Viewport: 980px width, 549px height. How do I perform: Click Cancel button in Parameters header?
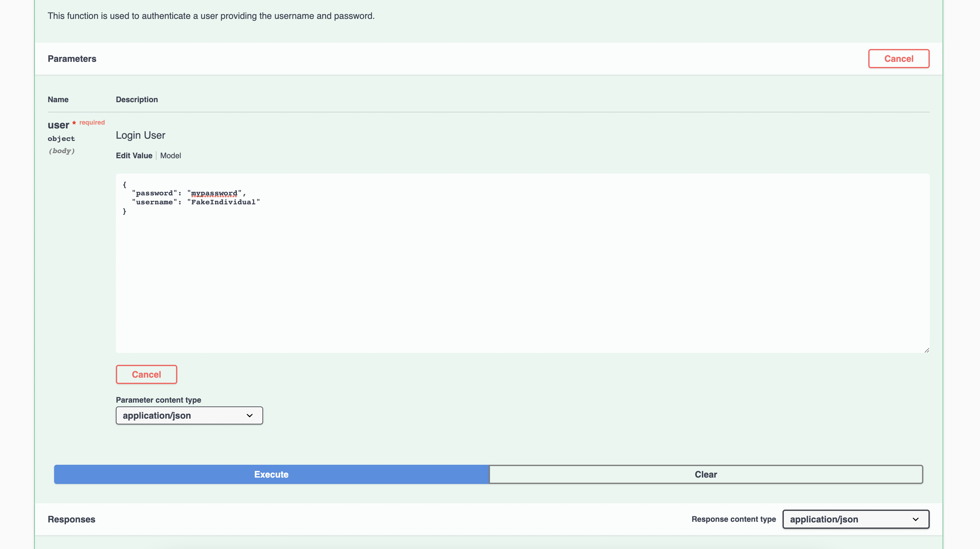[898, 59]
